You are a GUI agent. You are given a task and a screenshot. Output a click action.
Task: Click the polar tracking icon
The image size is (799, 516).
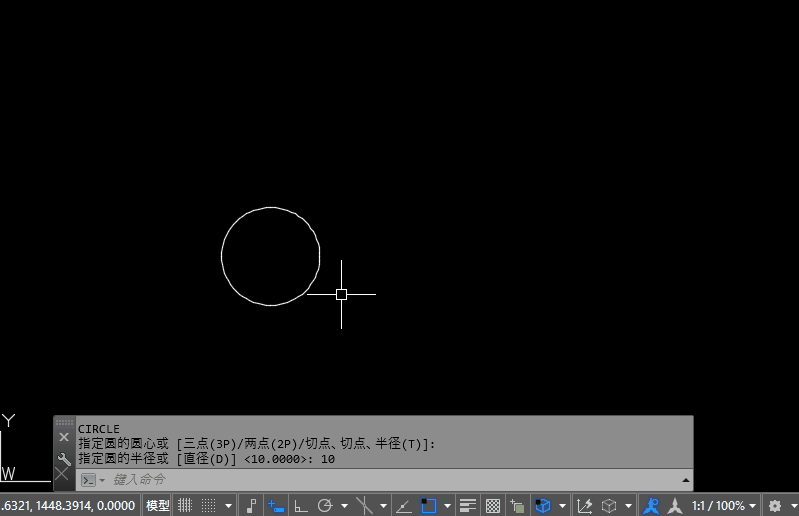pyautogui.click(x=324, y=506)
